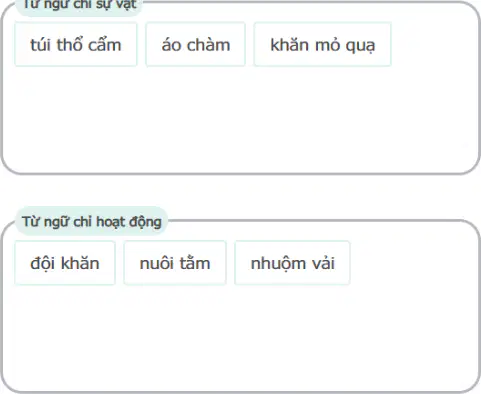Click the "nuôi tằm" word card
Screen dimensions: 481x394
175,263
